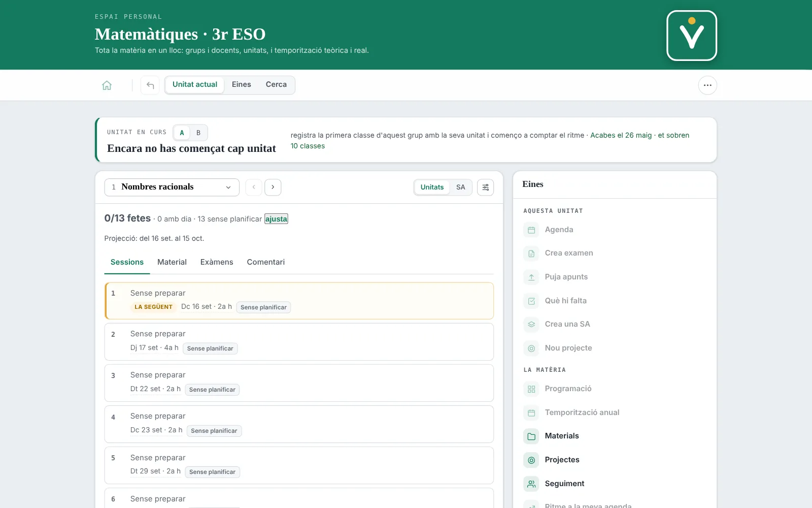Toggle view to Unitats

tap(432, 187)
